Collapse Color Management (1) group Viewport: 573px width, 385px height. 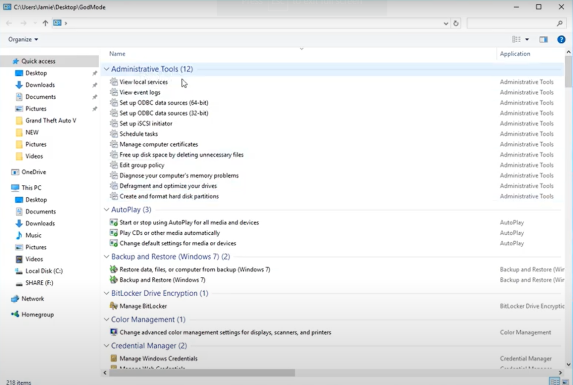coord(106,320)
